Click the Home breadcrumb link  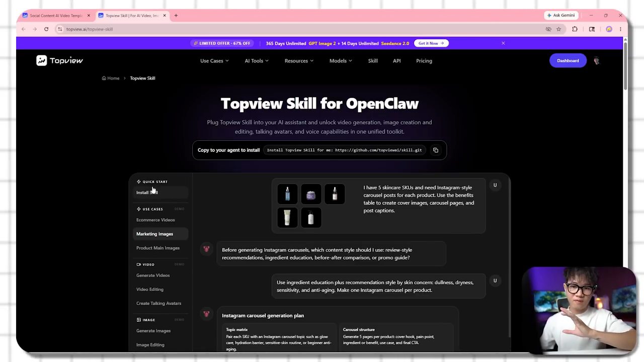[111, 78]
